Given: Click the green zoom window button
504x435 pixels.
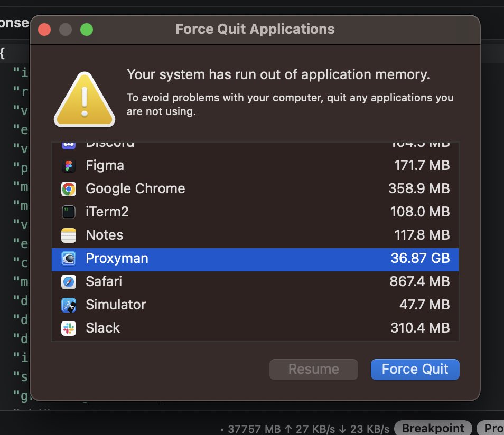Looking at the screenshot, I should [x=87, y=30].
